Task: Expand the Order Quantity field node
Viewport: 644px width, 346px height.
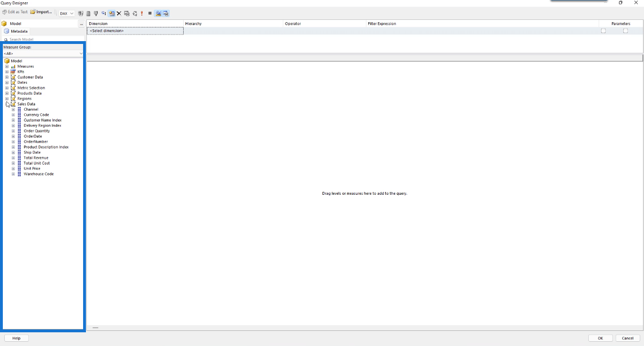Action: pos(13,131)
